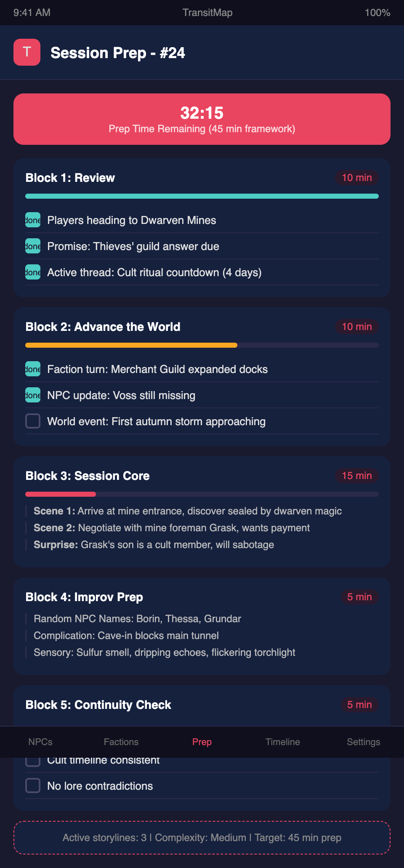The image size is (404, 868).
Task: Uncheck 'Players heading to Dwarven Mines' item
Action: pos(33,220)
